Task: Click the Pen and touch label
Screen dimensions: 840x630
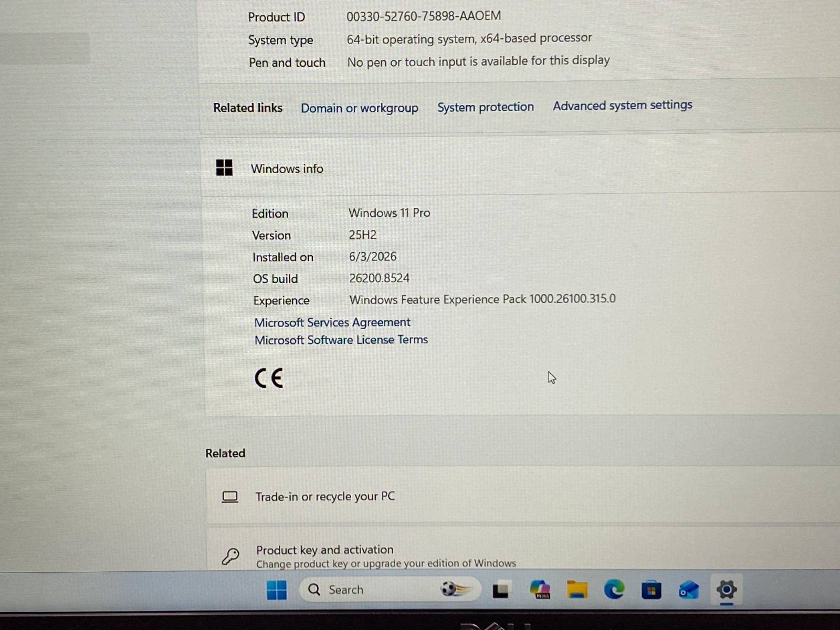Action: coord(287,63)
